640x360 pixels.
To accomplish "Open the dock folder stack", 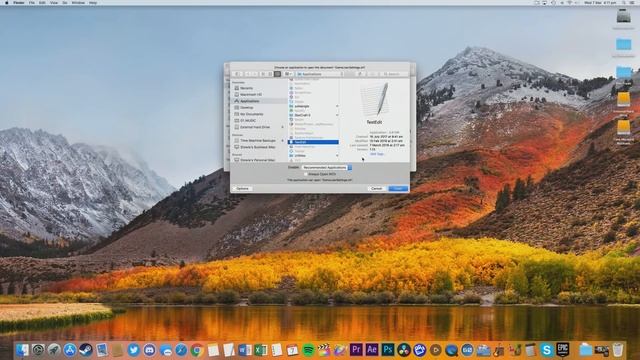I will point(586,350).
